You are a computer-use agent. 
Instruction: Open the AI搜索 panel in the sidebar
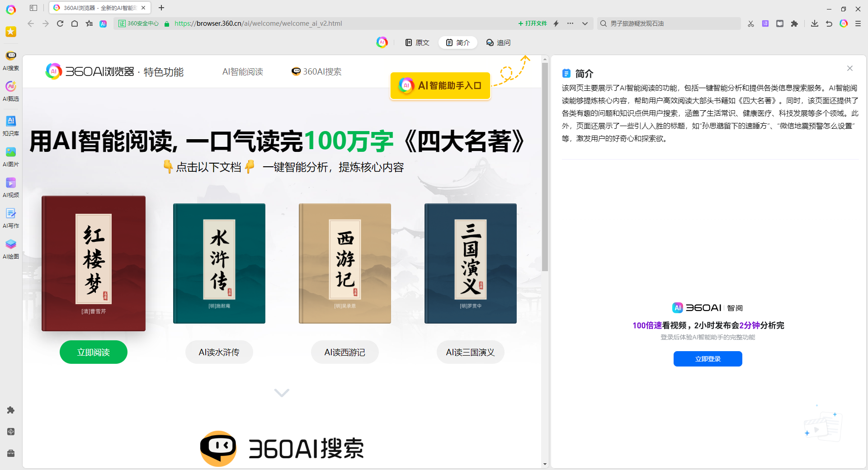pyautogui.click(x=10, y=59)
